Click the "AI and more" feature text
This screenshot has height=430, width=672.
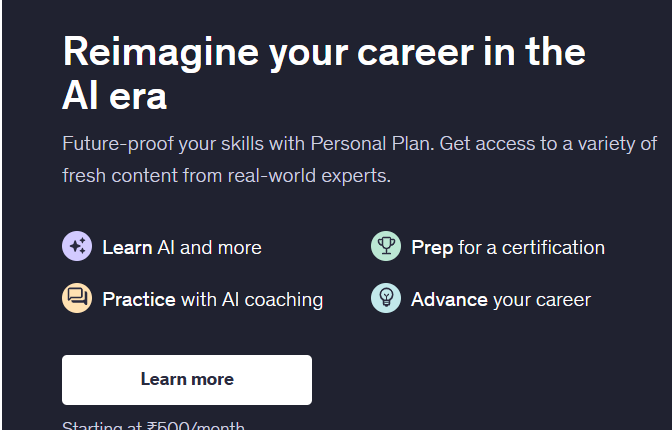tap(209, 247)
